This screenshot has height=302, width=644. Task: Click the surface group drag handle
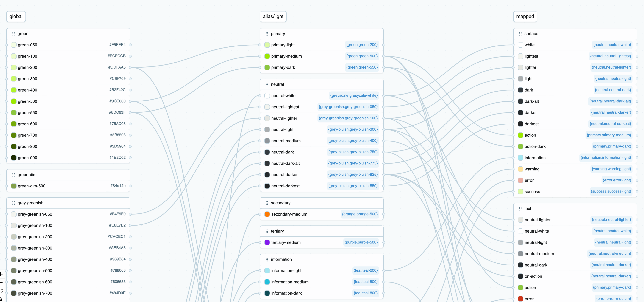point(520,34)
